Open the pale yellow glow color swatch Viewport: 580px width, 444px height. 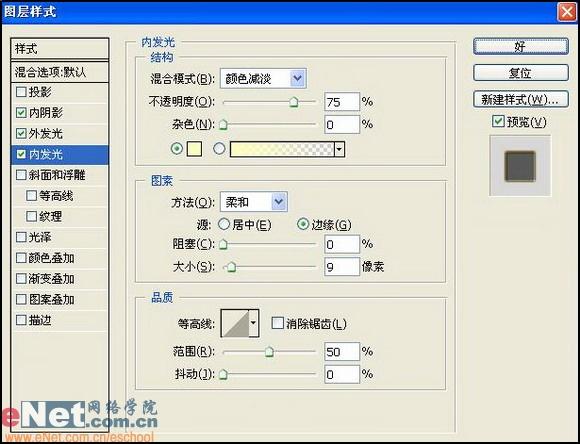[194, 149]
